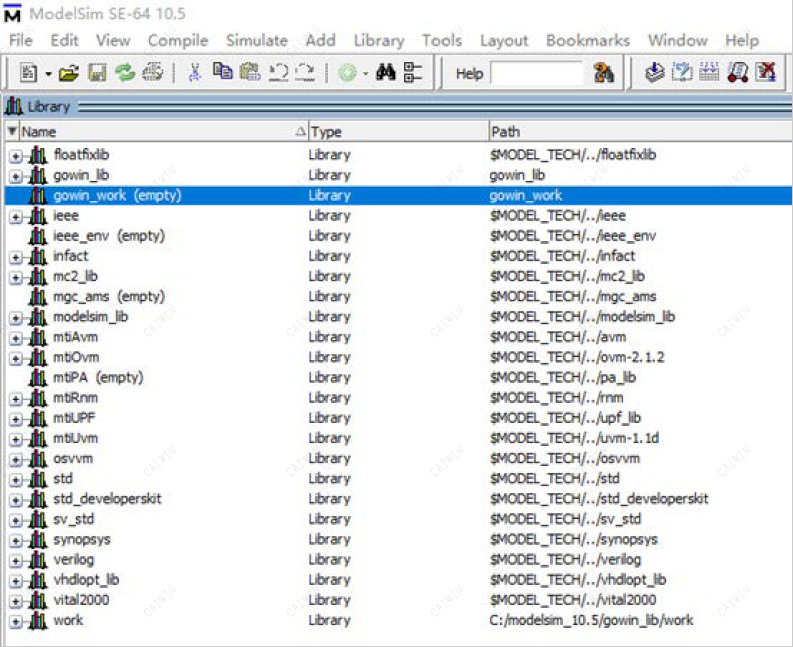
Task: Click the Open folder toolbar icon
Action: pos(69,73)
